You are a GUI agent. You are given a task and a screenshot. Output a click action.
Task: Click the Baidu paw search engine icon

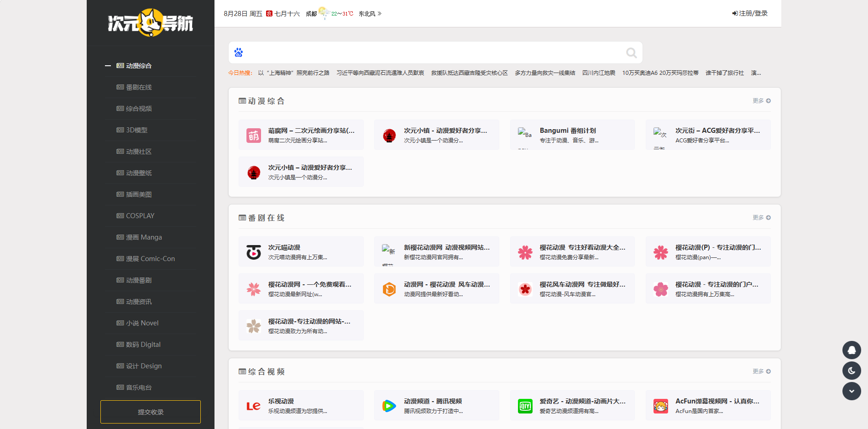238,52
